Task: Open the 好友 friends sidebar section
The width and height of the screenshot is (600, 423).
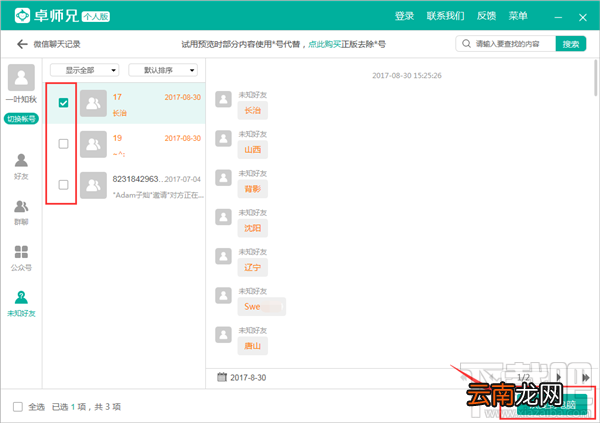Action: point(21,166)
